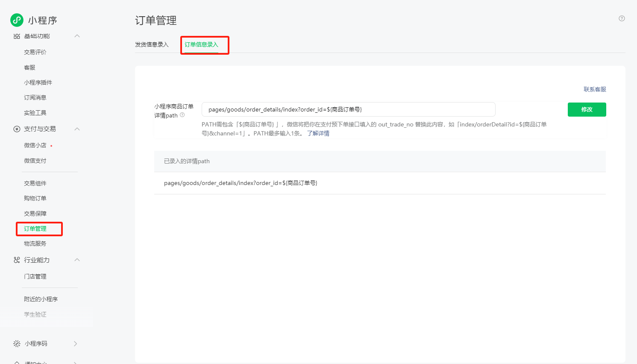Select the 订单信息录入 tab
The image size is (637, 364).
201,44
